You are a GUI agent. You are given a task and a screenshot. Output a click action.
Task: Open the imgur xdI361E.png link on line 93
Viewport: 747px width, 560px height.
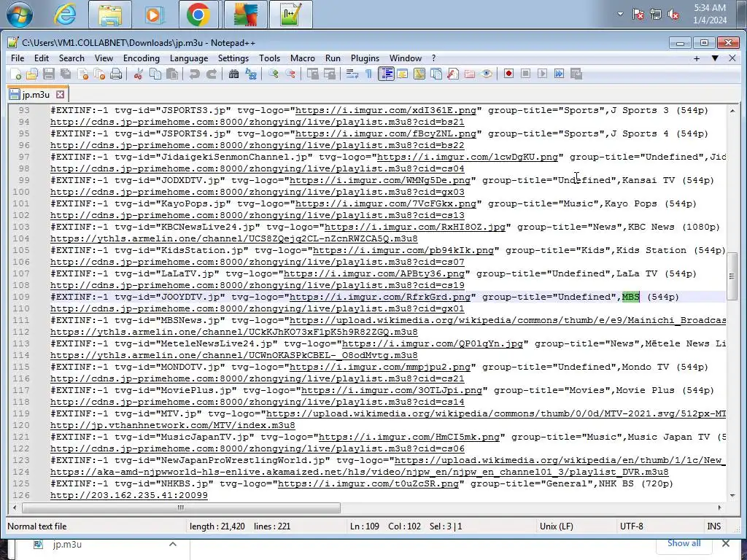point(385,111)
